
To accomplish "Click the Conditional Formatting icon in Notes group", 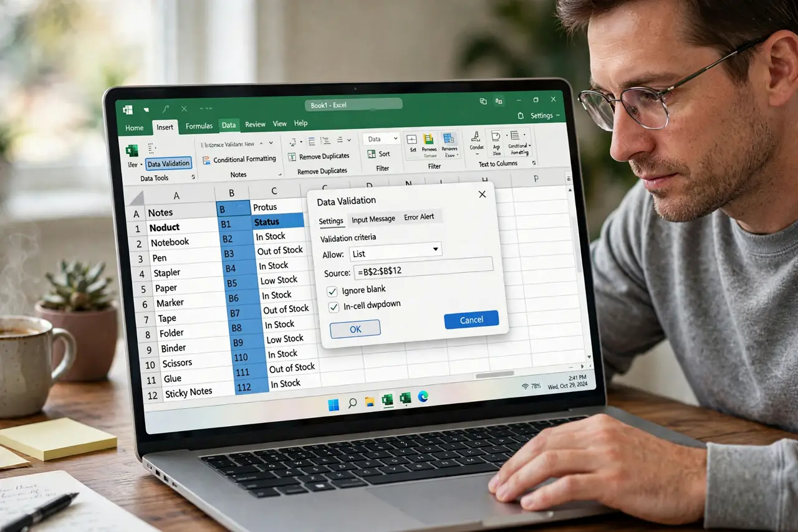I will [206, 159].
